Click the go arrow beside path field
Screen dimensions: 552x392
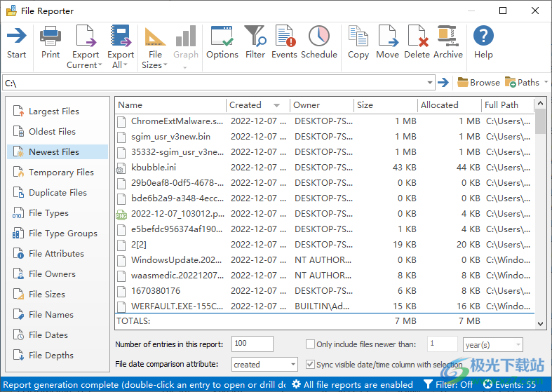click(x=443, y=82)
